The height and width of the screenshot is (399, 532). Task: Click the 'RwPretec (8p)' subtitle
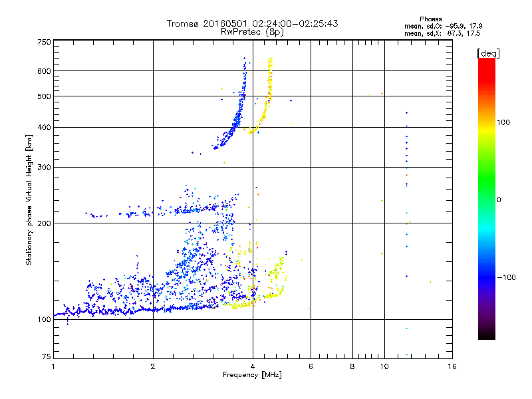[252, 32]
